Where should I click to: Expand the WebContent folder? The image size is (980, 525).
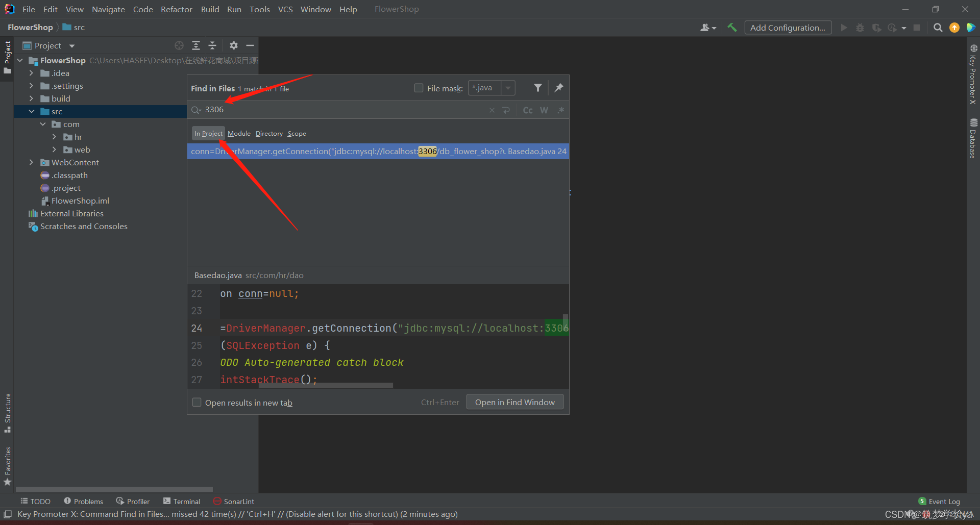(x=31, y=162)
